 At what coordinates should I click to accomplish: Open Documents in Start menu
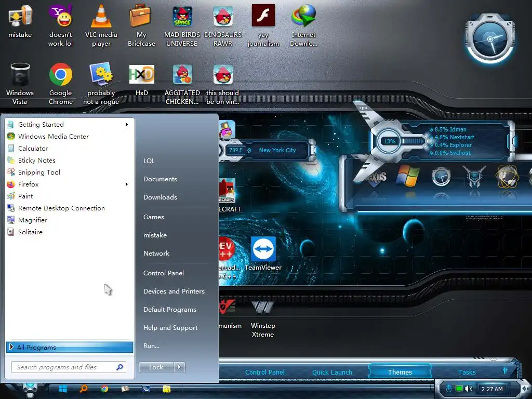point(160,179)
